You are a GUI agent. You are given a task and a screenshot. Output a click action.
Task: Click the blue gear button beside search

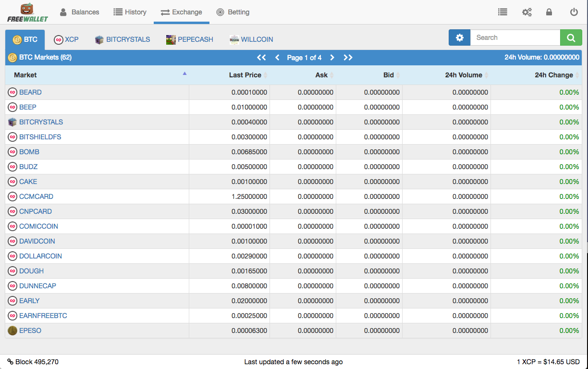point(460,37)
